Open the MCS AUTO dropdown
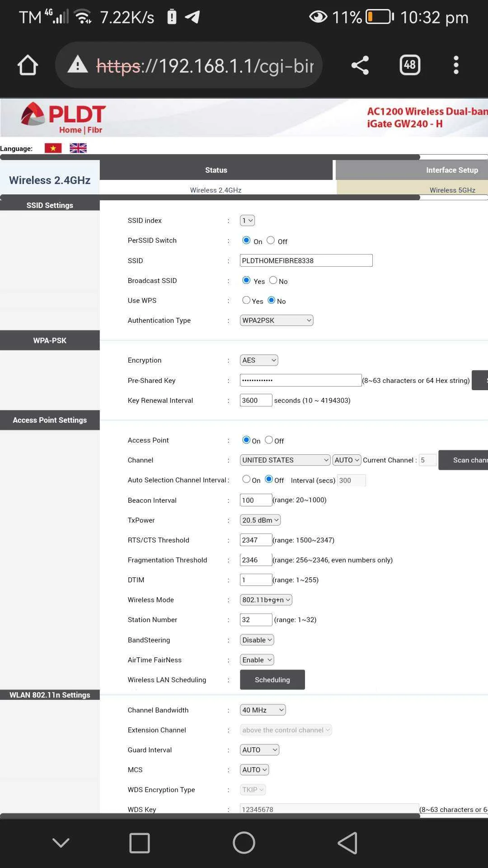The height and width of the screenshot is (868, 488). pyautogui.click(x=254, y=770)
